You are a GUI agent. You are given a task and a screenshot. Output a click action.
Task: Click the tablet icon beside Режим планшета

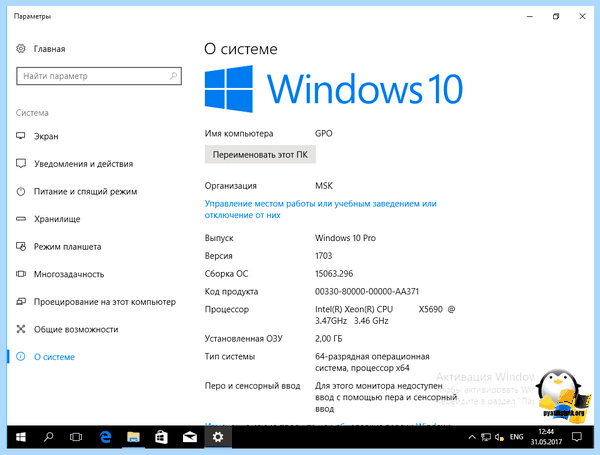(x=21, y=246)
